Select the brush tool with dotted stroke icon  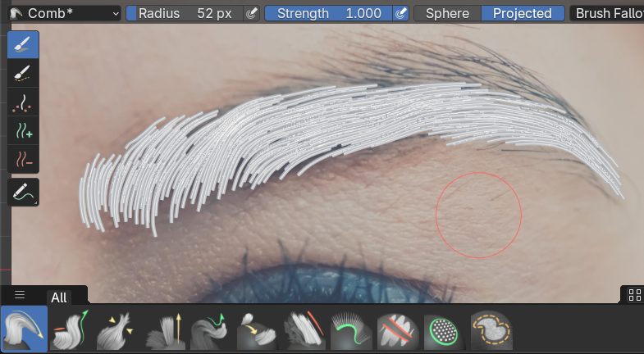pyautogui.click(x=23, y=74)
